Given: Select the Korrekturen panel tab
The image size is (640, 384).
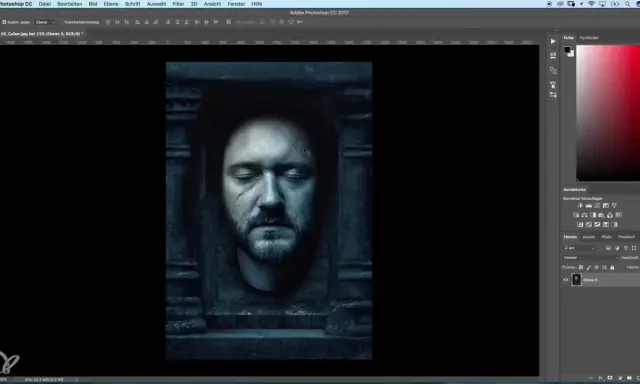Looking at the screenshot, I should 575,190.
